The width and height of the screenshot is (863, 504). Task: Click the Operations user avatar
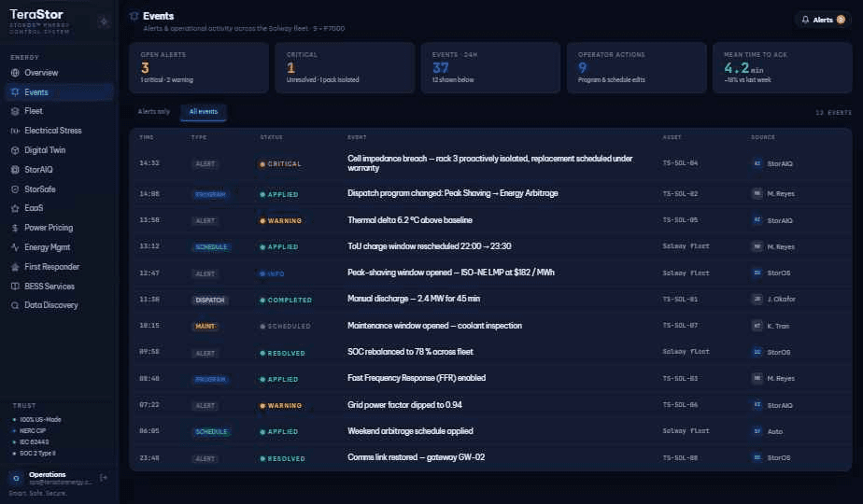click(x=16, y=478)
